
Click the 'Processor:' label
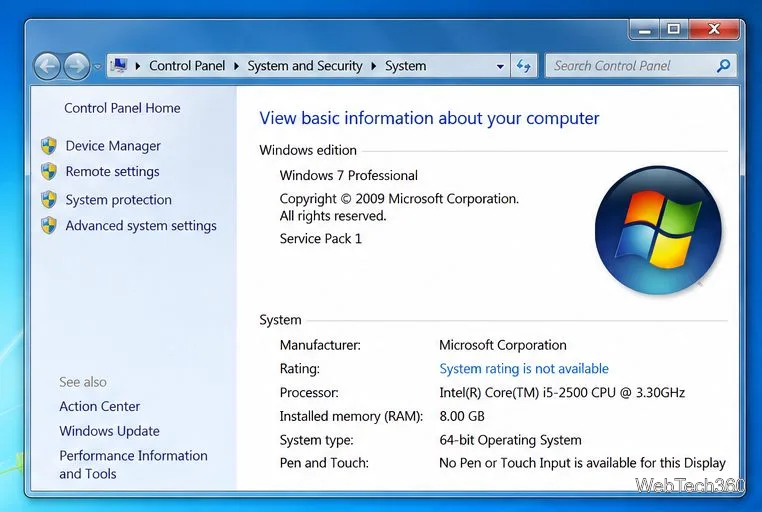(309, 393)
